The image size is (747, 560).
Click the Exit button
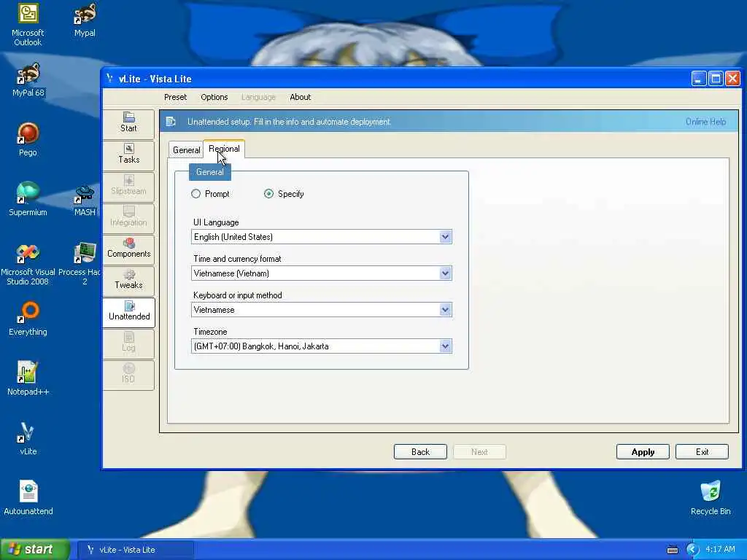pos(702,452)
